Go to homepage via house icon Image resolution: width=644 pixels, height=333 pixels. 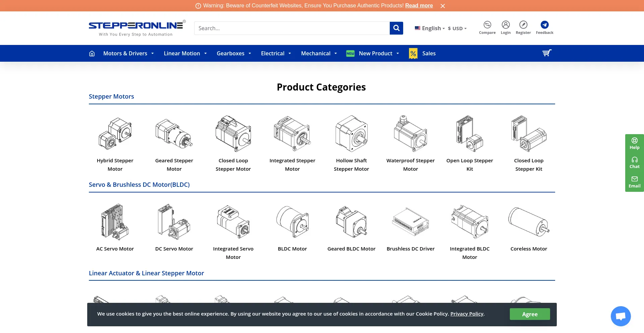92,54
